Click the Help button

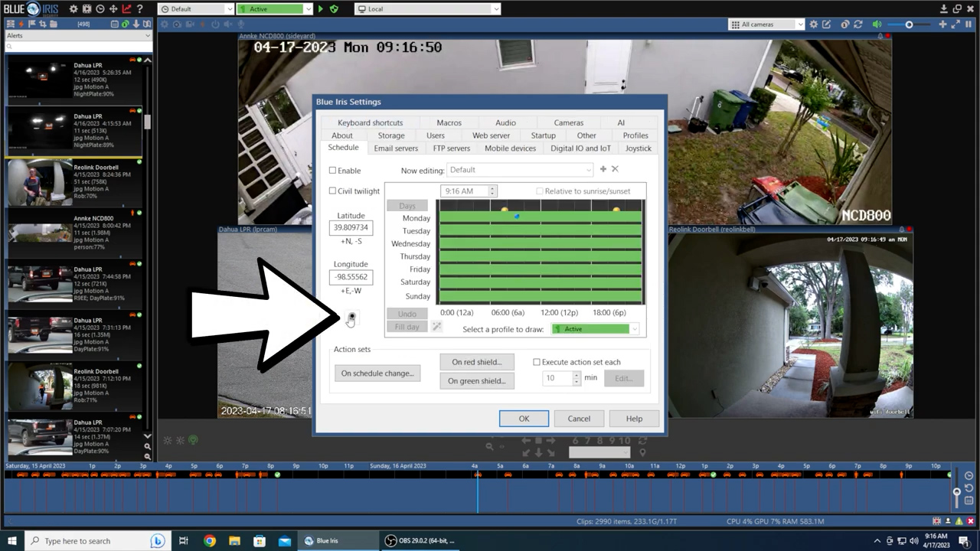634,419
